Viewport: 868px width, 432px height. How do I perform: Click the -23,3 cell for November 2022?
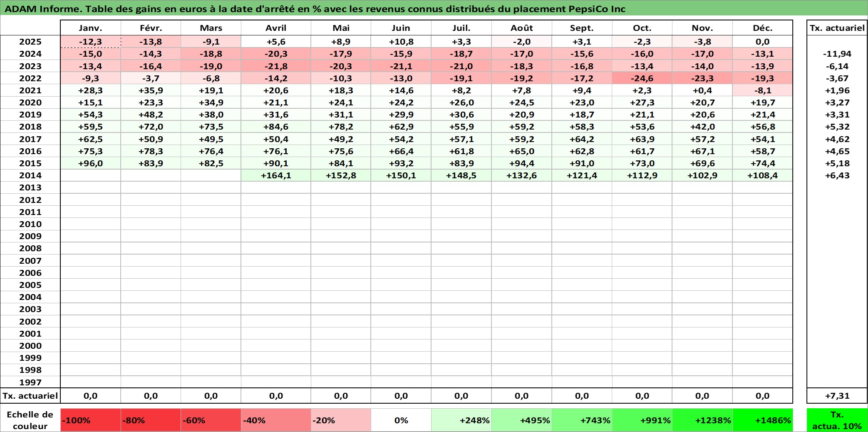(702, 78)
